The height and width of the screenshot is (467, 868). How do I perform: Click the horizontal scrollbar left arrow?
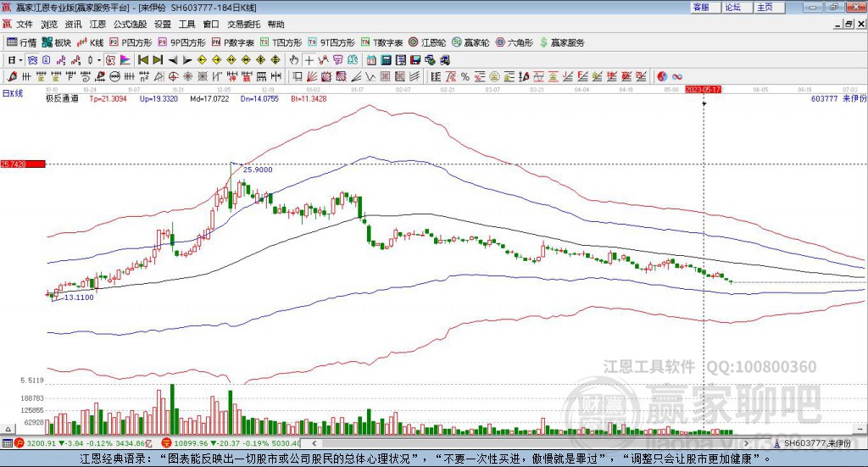pyautogui.click(x=314, y=443)
